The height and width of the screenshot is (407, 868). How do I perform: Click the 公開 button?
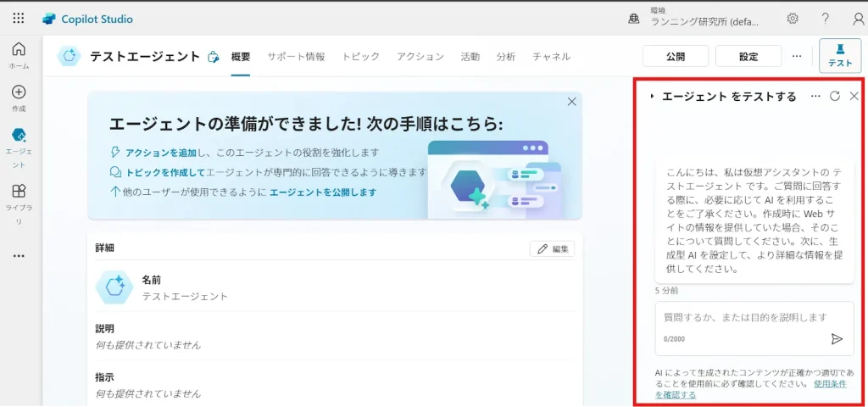point(675,57)
